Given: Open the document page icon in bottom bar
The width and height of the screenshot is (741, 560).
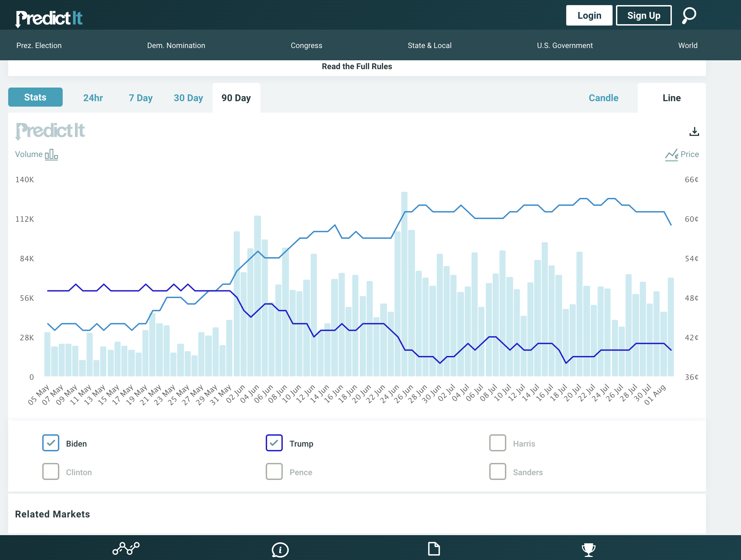Looking at the screenshot, I should pyautogui.click(x=434, y=549).
